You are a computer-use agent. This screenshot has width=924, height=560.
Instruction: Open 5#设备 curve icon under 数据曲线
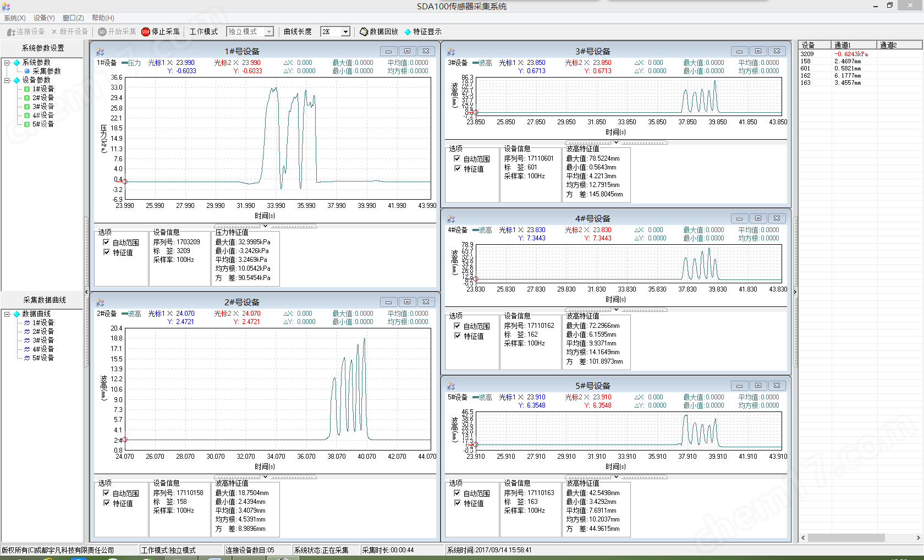pyautogui.click(x=27, y=358)
